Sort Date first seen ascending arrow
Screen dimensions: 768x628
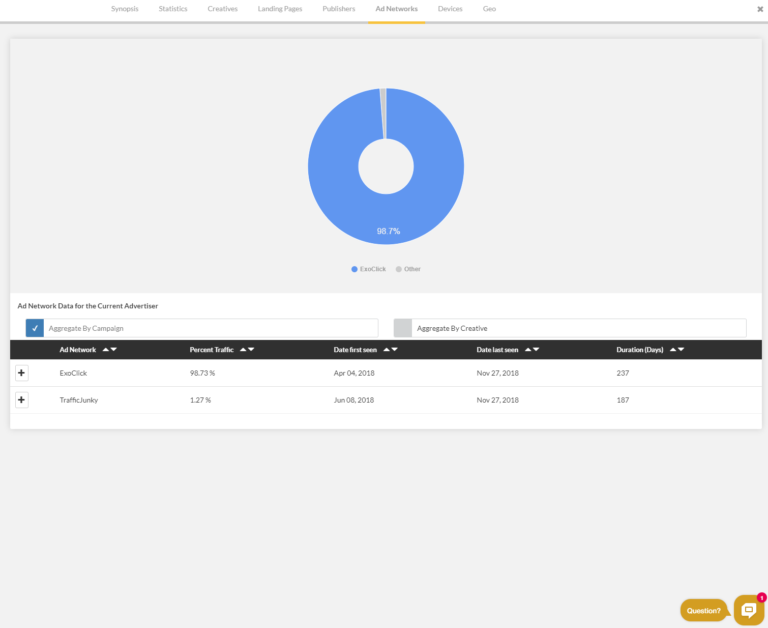point(386,349)
